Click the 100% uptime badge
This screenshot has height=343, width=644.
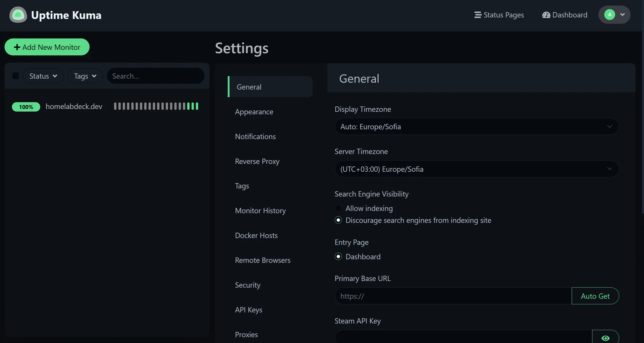pos(26,107)
